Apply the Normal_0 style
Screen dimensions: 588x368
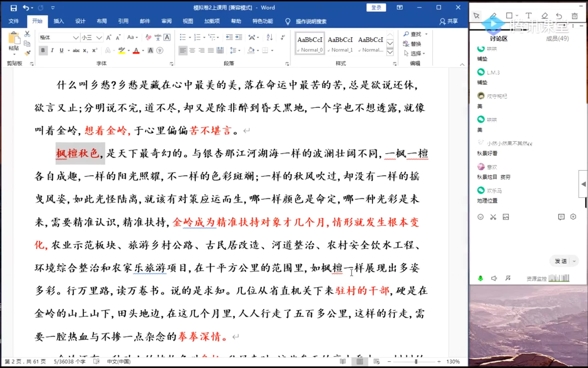(x=310, y=44)
